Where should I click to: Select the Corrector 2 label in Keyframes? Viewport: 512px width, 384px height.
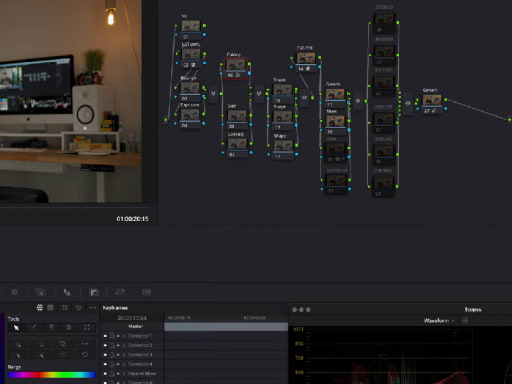140,345
